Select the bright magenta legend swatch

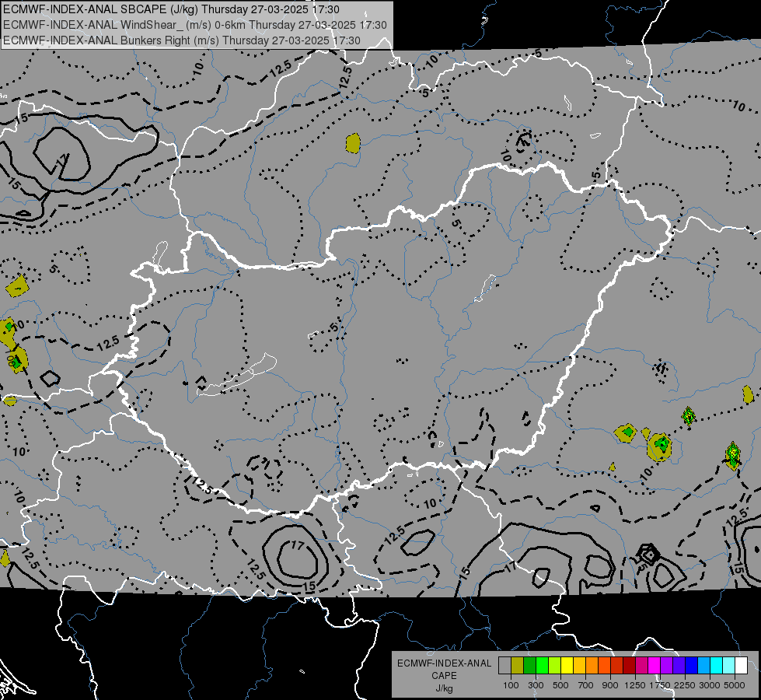coord(654,666)
